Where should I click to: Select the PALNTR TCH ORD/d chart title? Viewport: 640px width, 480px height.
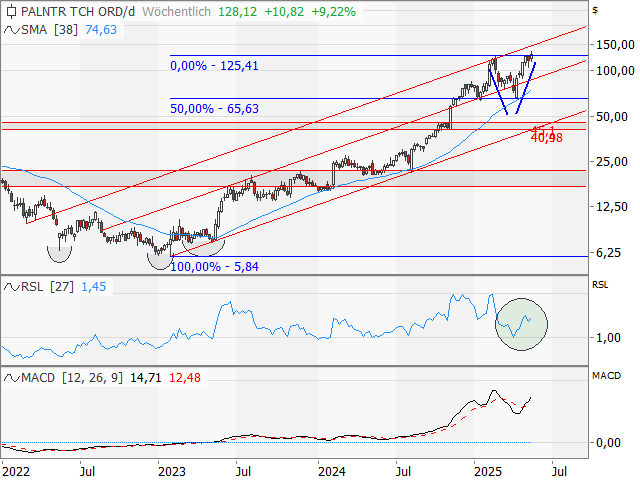point(78,11)
